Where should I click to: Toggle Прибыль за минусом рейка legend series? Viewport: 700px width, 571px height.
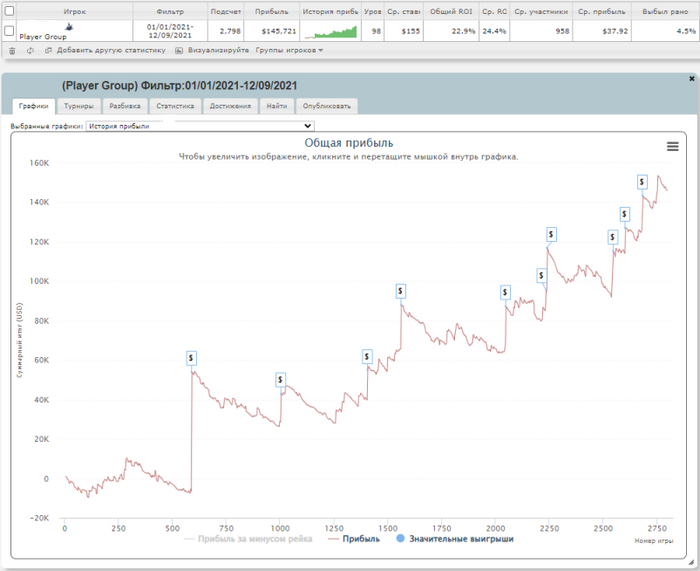pyautogui.click(x=248, y=539)
